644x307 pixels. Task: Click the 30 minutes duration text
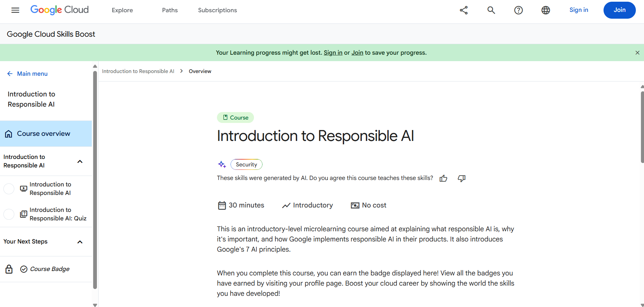(247, 205)
